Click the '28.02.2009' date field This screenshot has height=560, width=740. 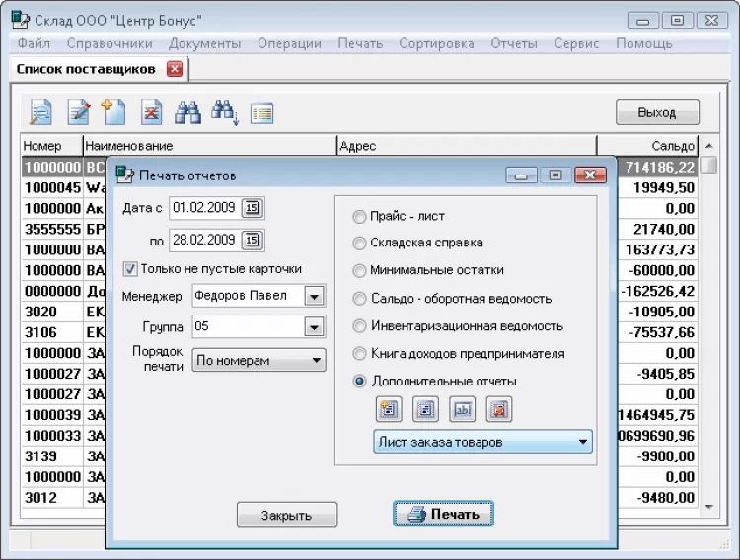205,241
